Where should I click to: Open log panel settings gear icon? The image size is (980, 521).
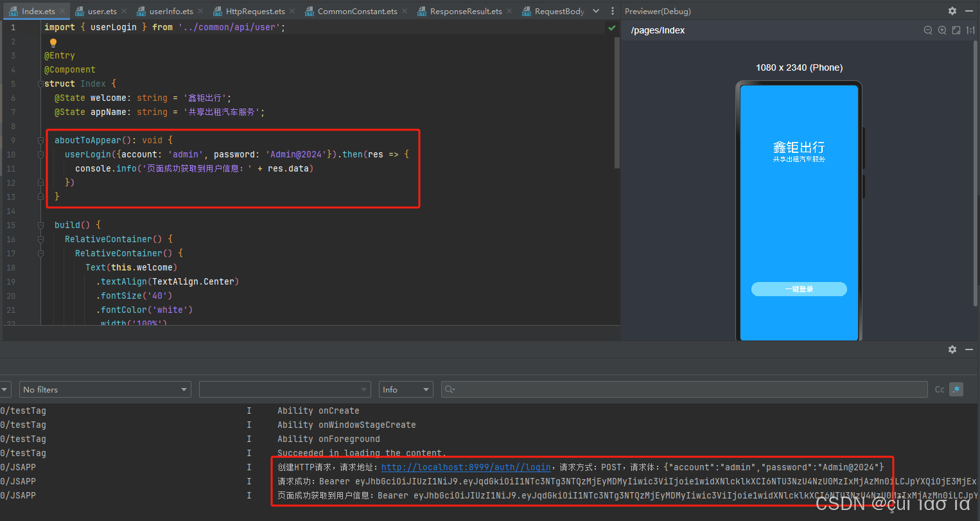tap(952, 349)
